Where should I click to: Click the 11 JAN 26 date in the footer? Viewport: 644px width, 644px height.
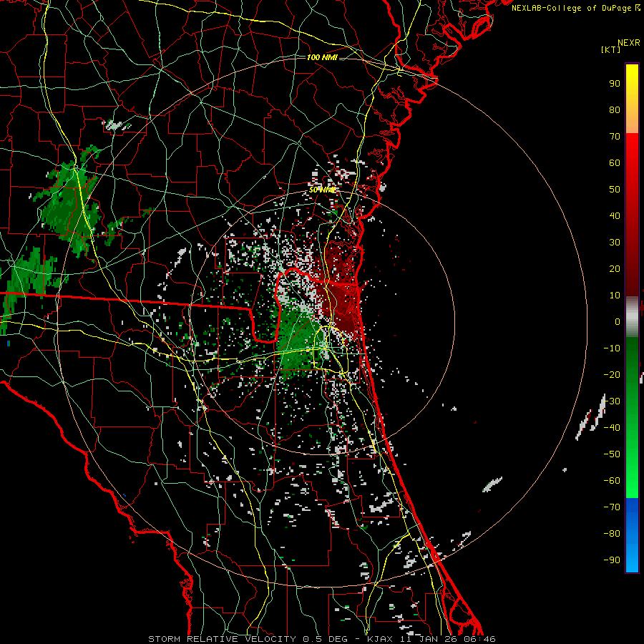(x=431, y=639)
